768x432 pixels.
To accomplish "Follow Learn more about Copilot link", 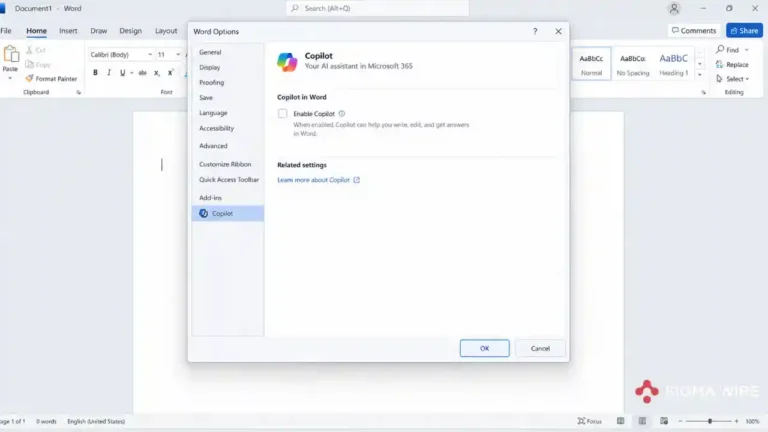I will pyautogui.click(x=318, y=180).
